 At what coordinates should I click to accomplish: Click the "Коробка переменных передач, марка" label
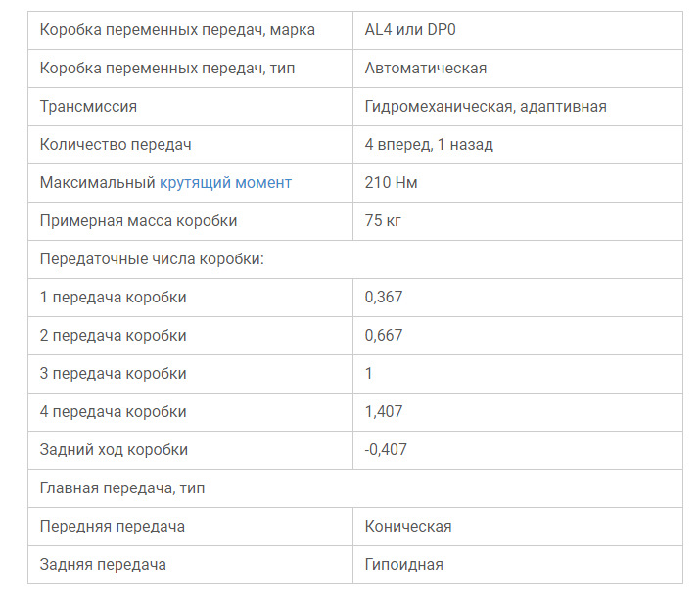[x=177, y=30]
